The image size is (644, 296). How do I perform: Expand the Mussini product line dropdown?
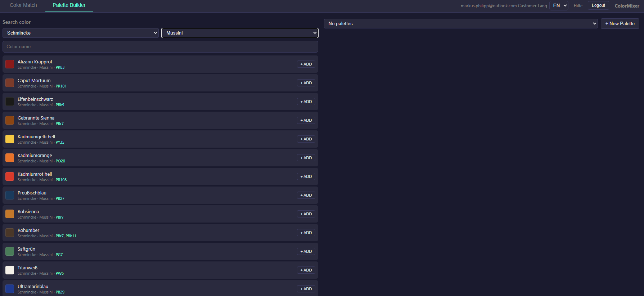click(240, 33)
